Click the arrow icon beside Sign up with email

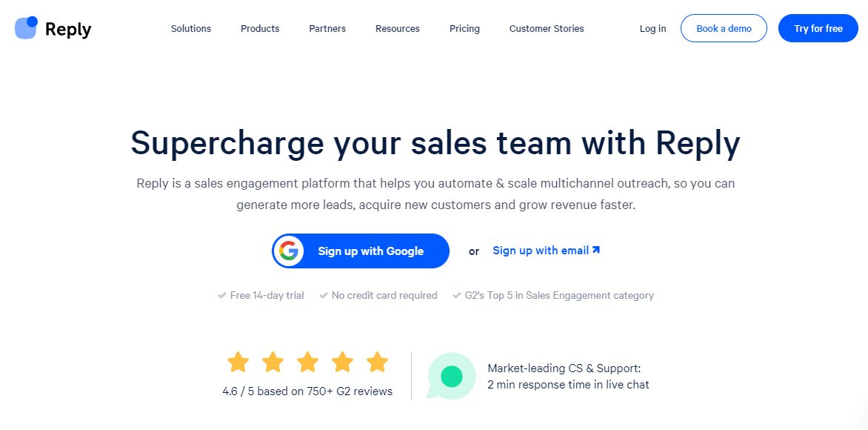coord(595,251)
